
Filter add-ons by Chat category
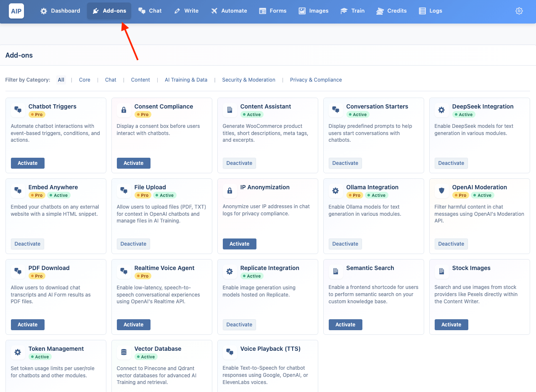pyautogui.click(x=111, y=80)
